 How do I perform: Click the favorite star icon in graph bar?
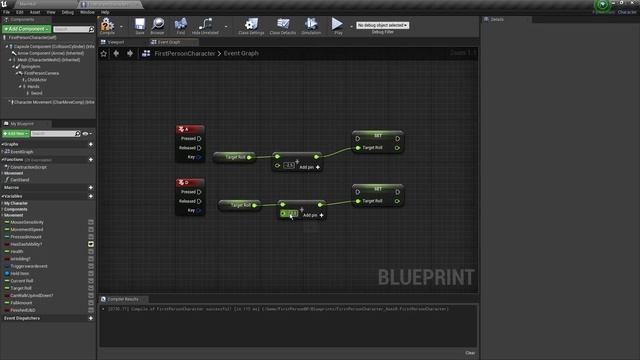(x=104, y=53)
